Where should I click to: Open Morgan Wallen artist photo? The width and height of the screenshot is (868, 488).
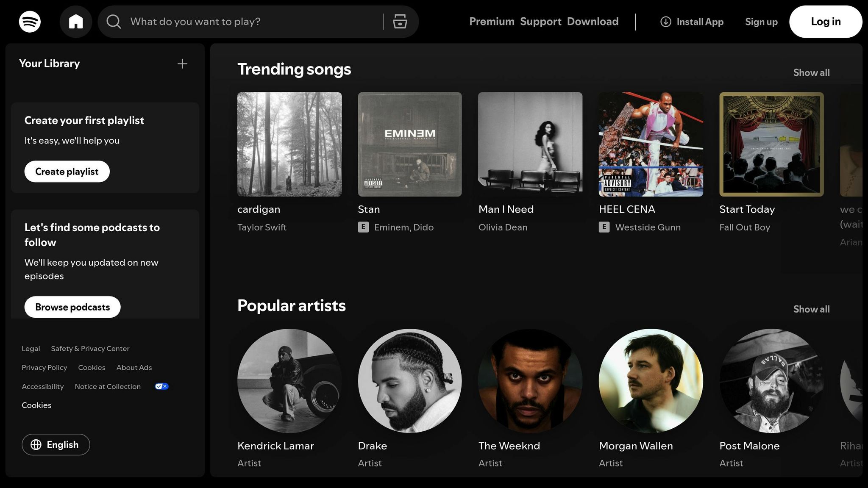pos(651,381)
